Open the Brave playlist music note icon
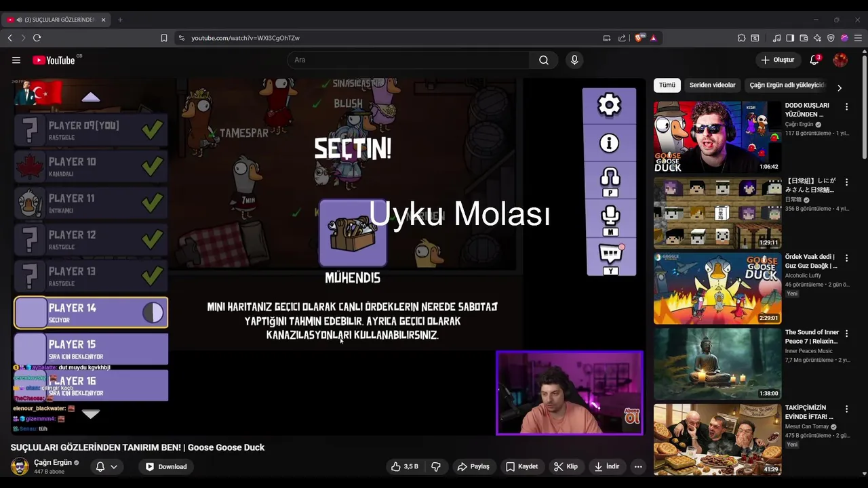The width and height of the screenshot is (868, 488). (777, 38)
